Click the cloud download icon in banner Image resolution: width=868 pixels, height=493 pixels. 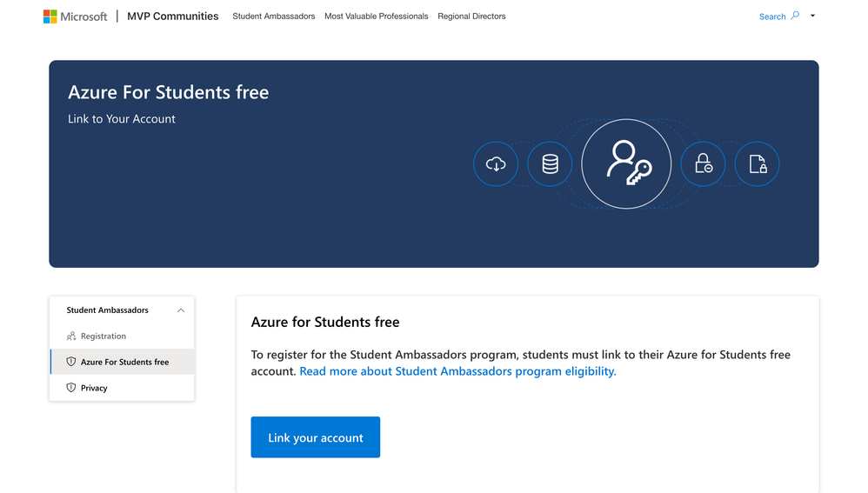coord(496,163)
